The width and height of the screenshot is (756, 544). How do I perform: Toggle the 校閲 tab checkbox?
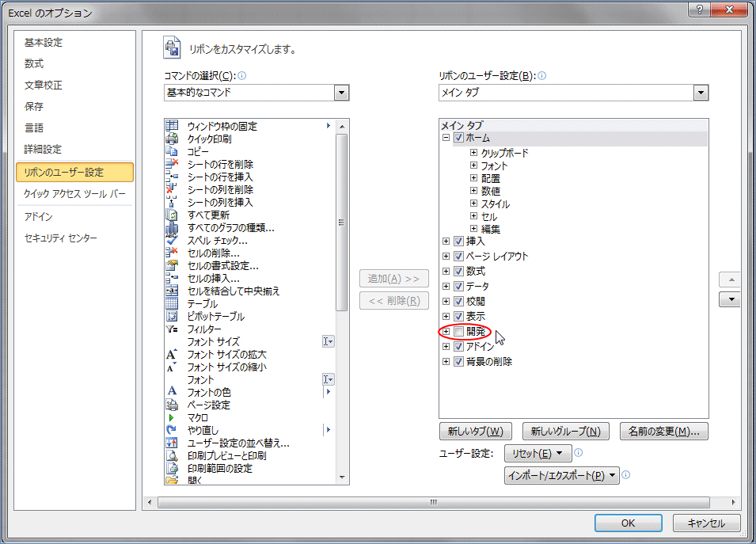pos(458,302)
